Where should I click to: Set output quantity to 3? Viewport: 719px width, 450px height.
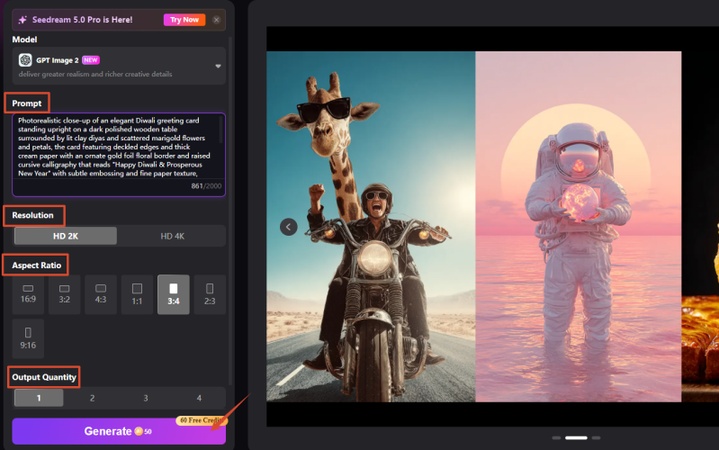[145, 398]
